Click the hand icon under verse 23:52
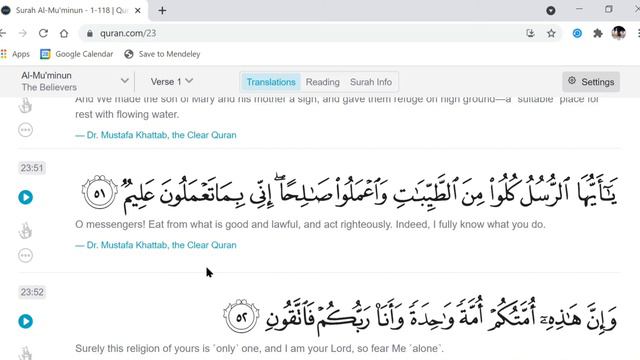 tap(25, 353)
